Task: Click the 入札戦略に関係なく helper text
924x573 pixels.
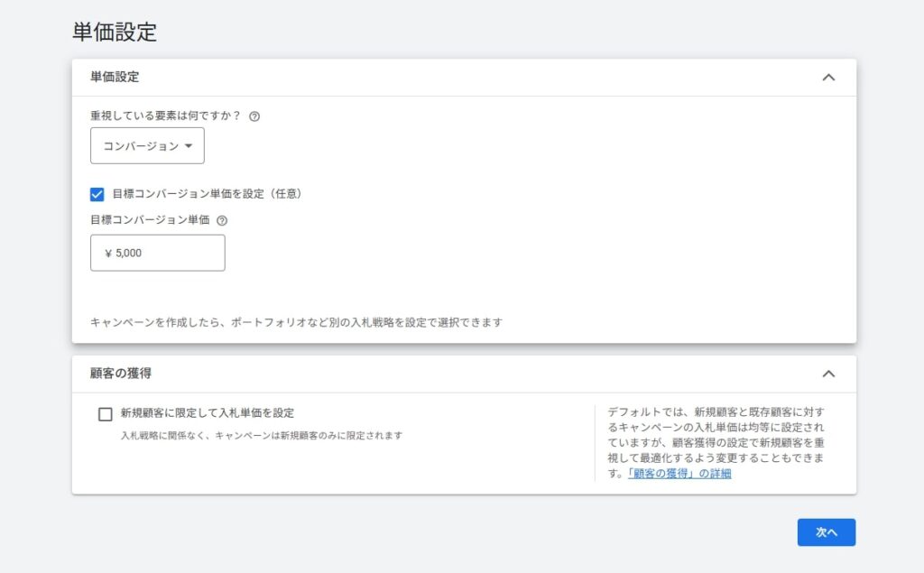Action: [x=262, y=436]
